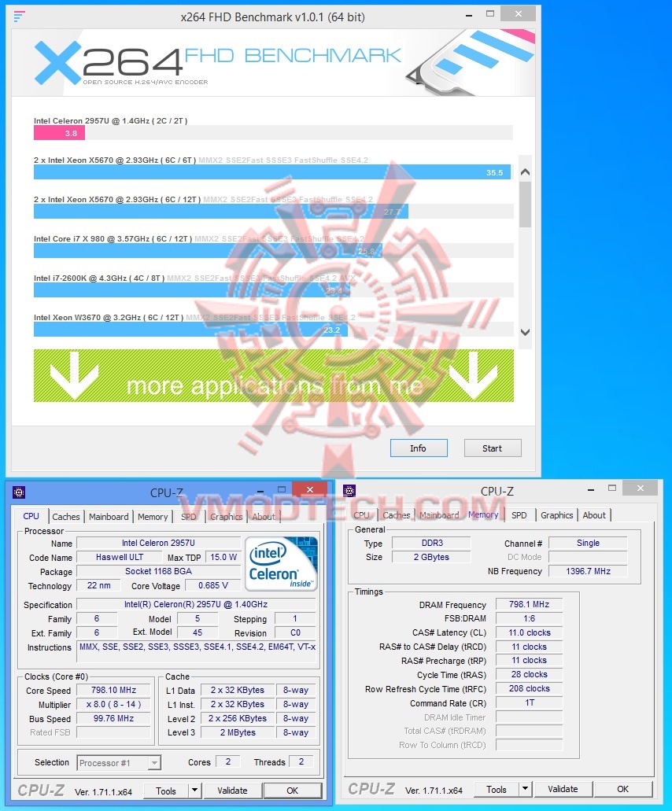Click the right CPU-Z window title icon
The image size is (672, 811).
[x=349, y=490]
